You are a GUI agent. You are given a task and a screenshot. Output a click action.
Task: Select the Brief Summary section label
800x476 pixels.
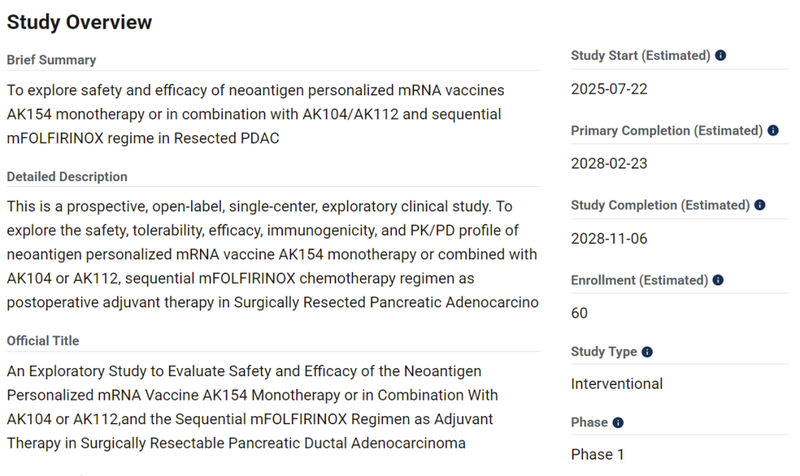[51, 60]
